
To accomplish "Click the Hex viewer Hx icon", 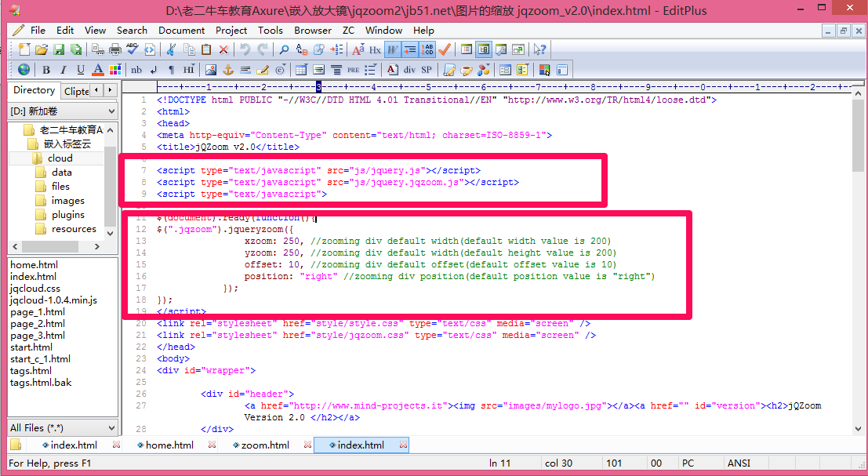I will [375, 50].
